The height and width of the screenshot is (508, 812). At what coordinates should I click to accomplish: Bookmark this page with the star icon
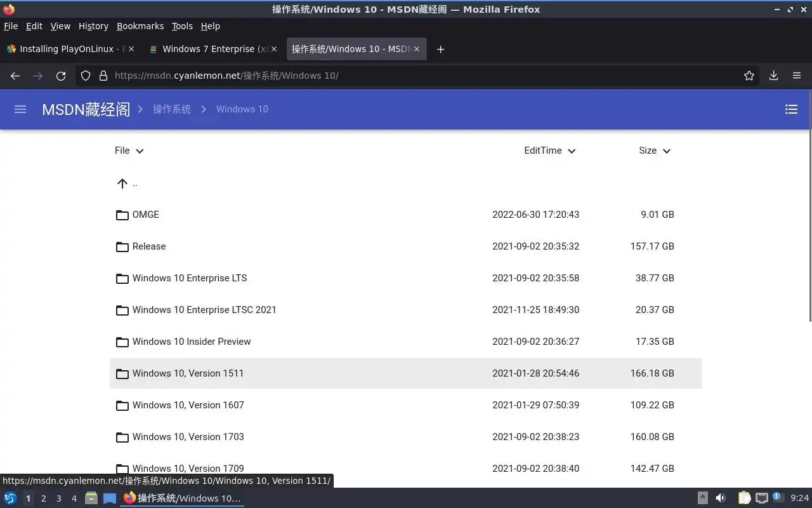tap(749, 76)
